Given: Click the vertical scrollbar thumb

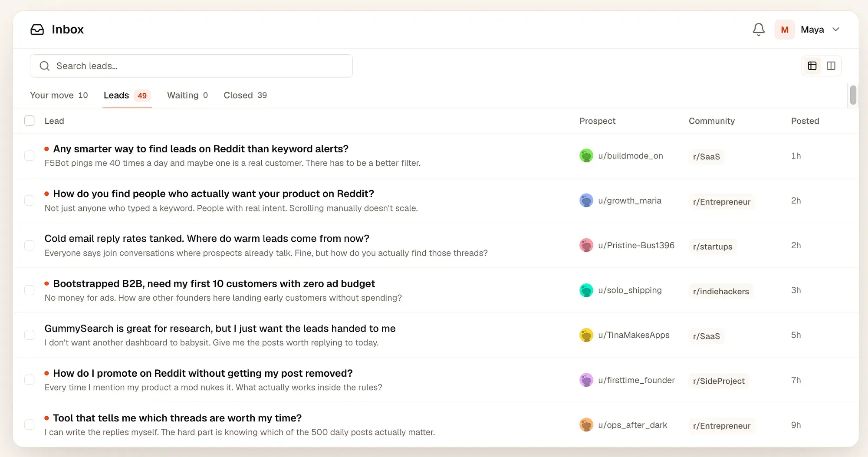Looking at the screenshot, I should 853,95.
